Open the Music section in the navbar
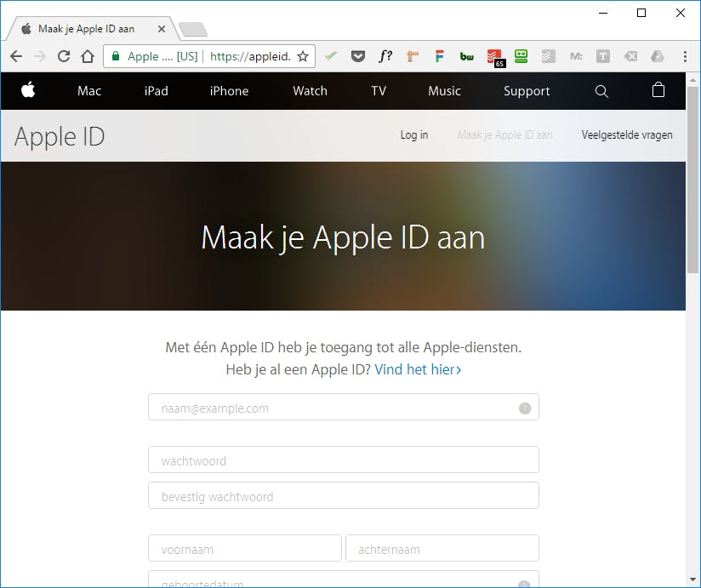The height and width of the screenshot is (588, 701). point(444,91)
